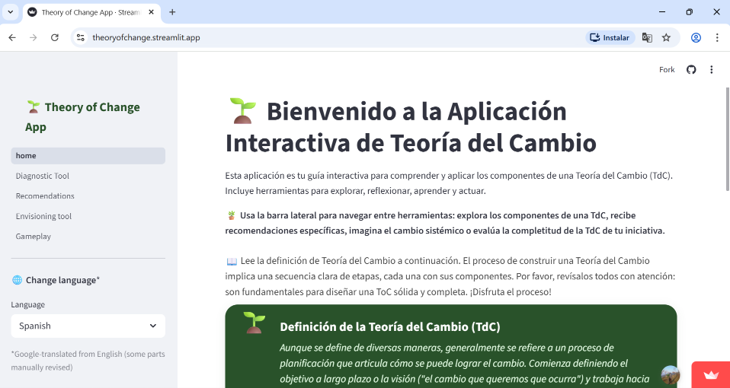Click the open book icon before Lee la definición
This screenshot has height=388, width=730.
231,261
